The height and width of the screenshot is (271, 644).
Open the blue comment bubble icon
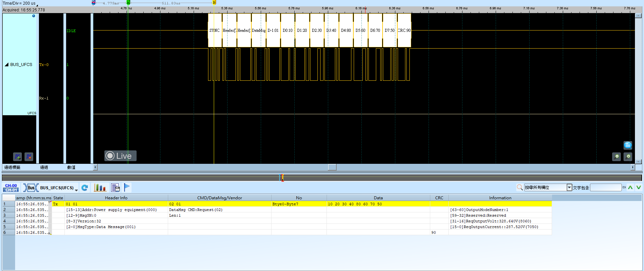(x=628, y=145)
